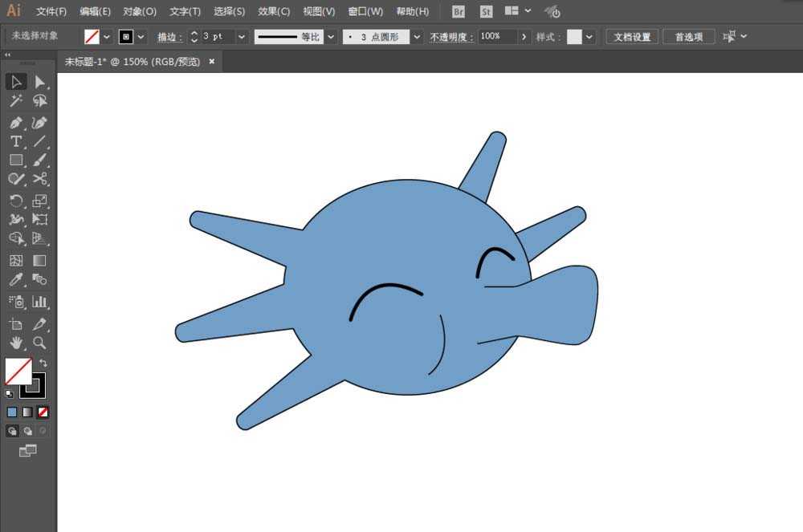
Task: Switch paint mode to Gradient
Action: (27, 412)
